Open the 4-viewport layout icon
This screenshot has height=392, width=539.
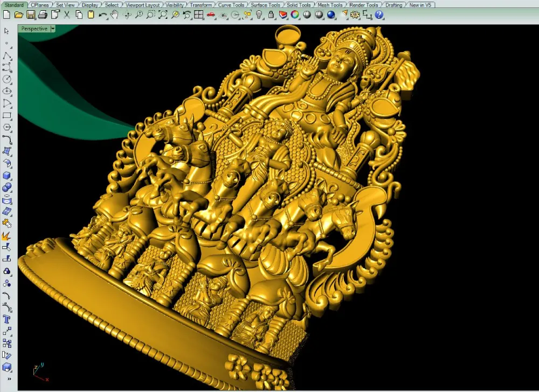pos(199,15)
